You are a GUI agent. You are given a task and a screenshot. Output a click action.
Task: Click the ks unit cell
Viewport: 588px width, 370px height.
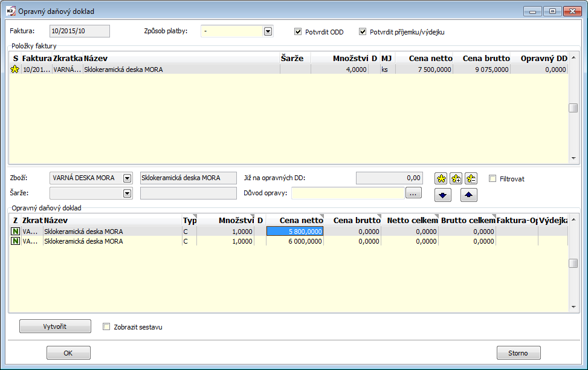(x=388, y=70)
